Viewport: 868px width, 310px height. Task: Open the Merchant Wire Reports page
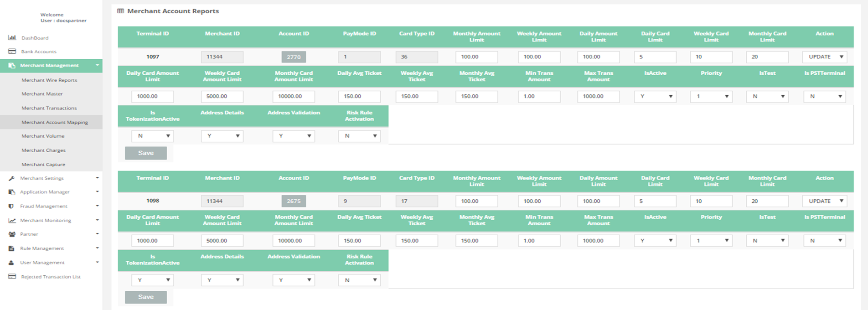click(x=49, y=80)
